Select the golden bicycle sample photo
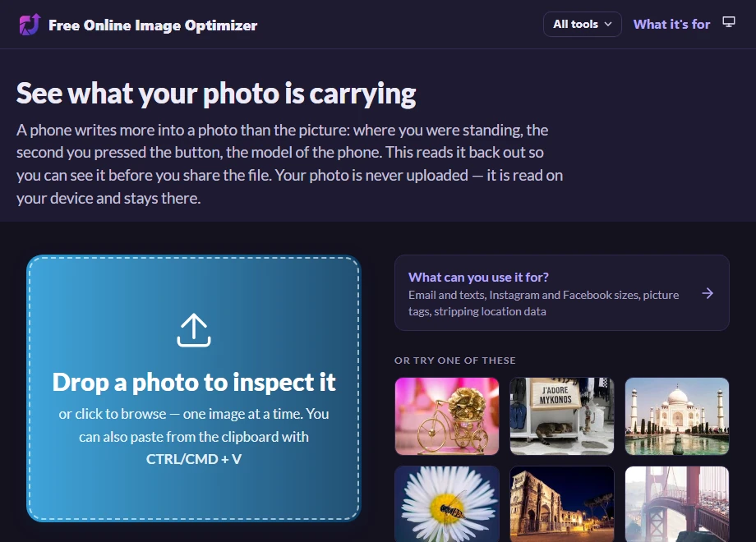756x542 pixels. tap(447, 416)
